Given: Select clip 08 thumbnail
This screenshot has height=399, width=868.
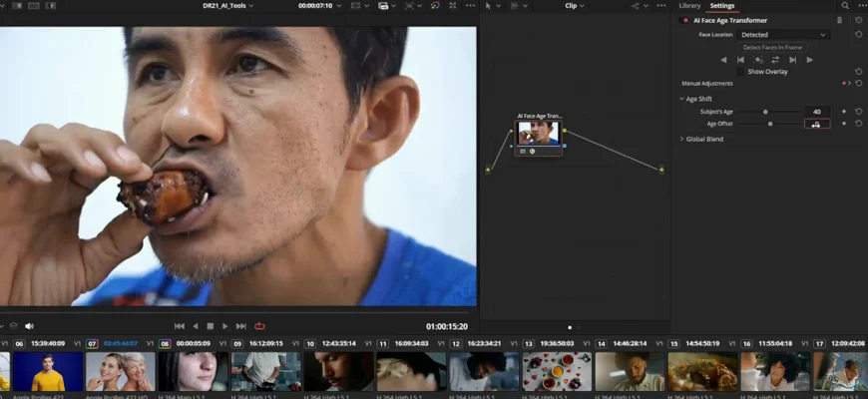Looking at the screenshot, I should 194,371.
